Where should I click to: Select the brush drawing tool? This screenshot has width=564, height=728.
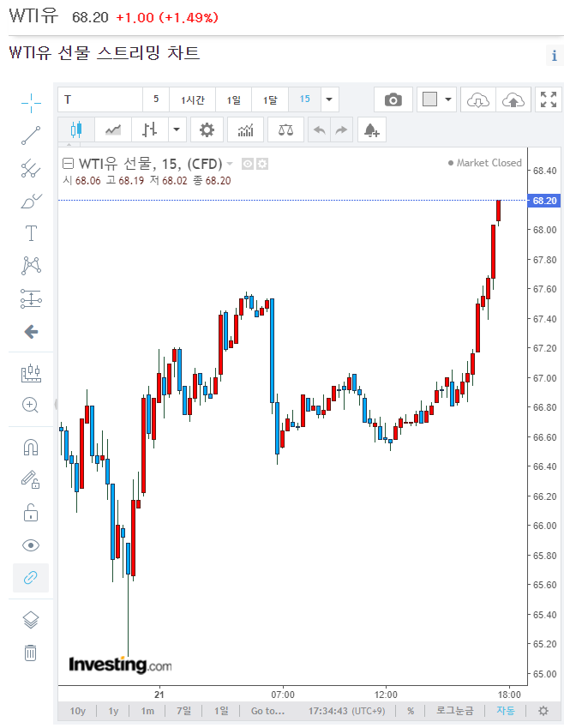(31, 201)
